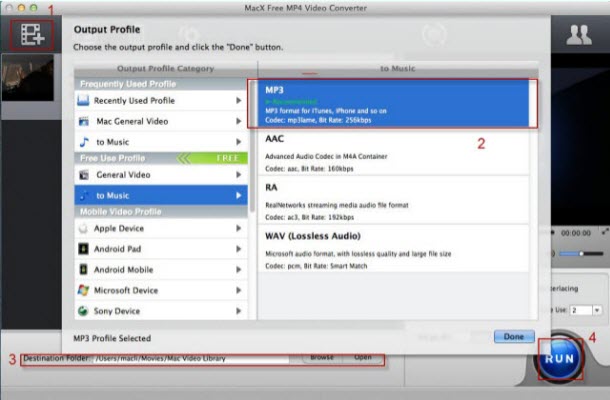
Task: Click the Destination Folder path field
Action: [x=191, y=359]
